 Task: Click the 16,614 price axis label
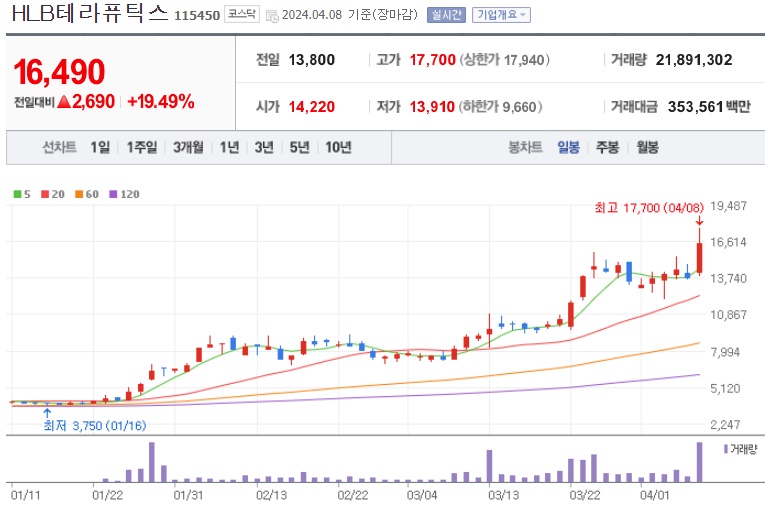coord(728,242)
